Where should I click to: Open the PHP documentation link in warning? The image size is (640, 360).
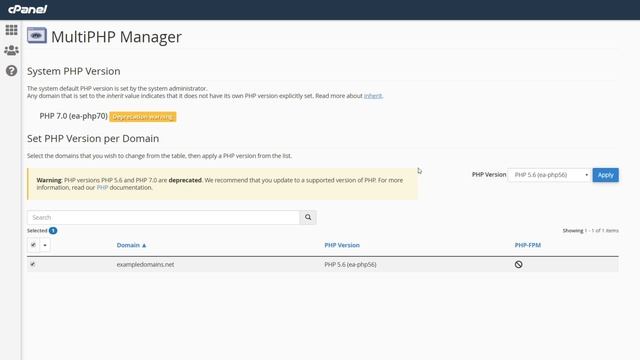click(x=102, y=188)
